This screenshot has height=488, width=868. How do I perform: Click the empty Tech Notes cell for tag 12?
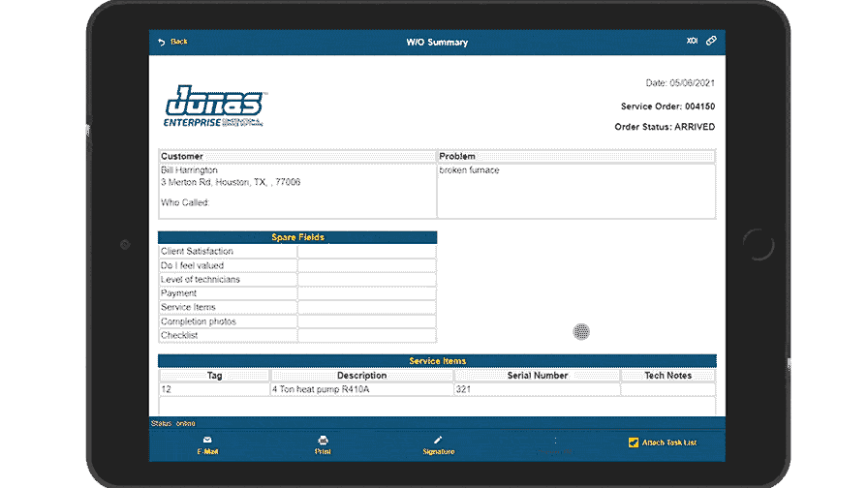coord(668,389)
